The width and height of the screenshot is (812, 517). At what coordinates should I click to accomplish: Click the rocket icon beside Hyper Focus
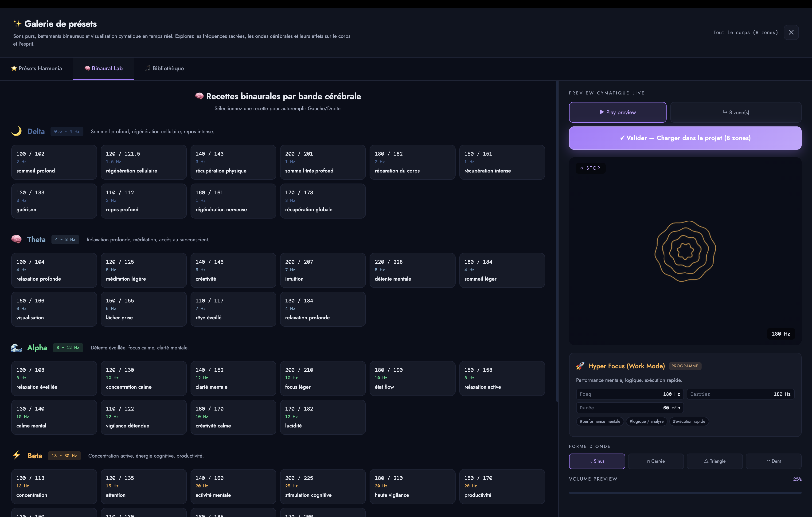coord(580,366)
